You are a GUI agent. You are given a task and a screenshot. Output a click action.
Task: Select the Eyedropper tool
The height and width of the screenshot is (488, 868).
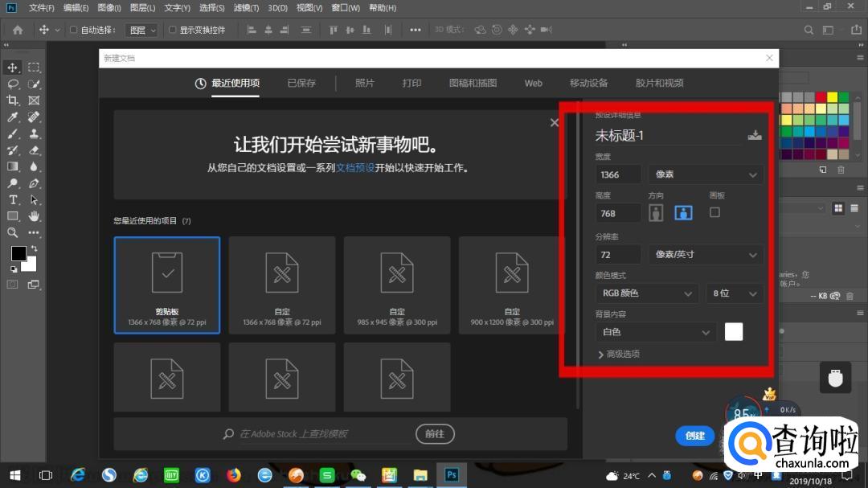pyautogui.click(x=13, y=117)
